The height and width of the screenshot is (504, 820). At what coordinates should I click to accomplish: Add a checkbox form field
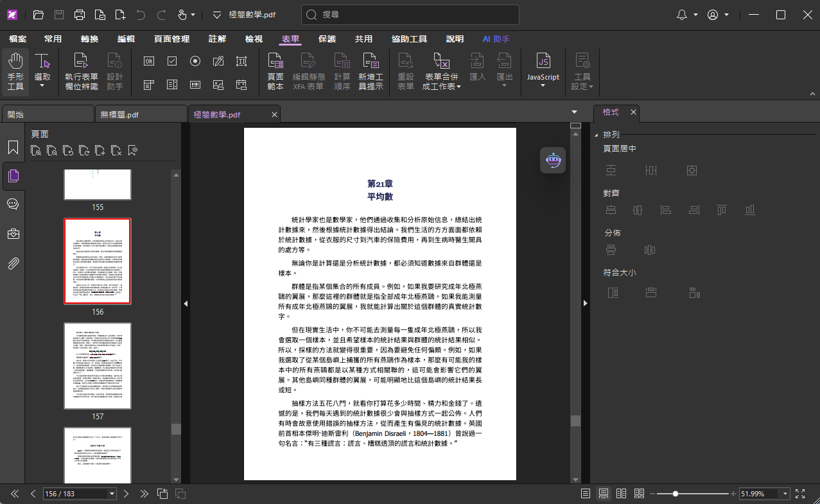tap(172, 61)
